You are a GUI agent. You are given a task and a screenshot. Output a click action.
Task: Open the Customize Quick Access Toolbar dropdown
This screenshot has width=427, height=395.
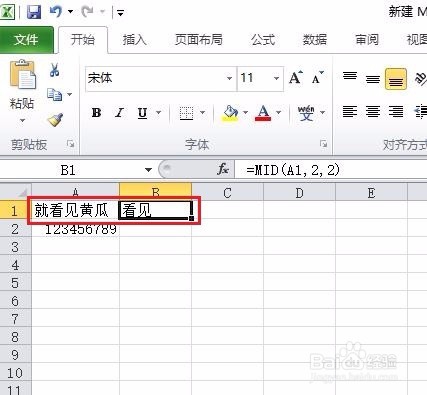point(120,13)
